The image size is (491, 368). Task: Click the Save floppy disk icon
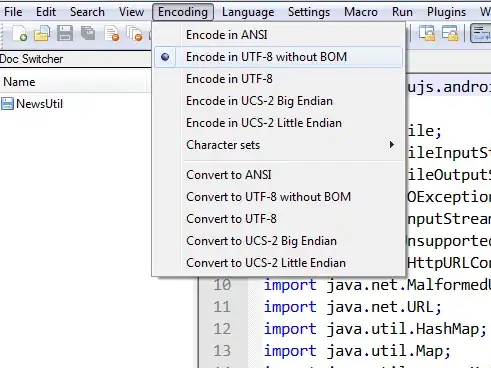tap(65, 34)
